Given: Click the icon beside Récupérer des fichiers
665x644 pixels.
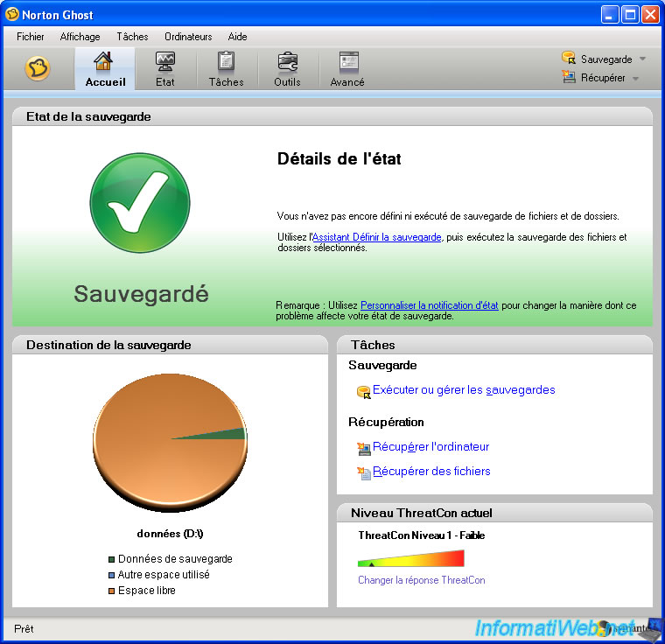Looking at the screenshot, I should [363, 473].
